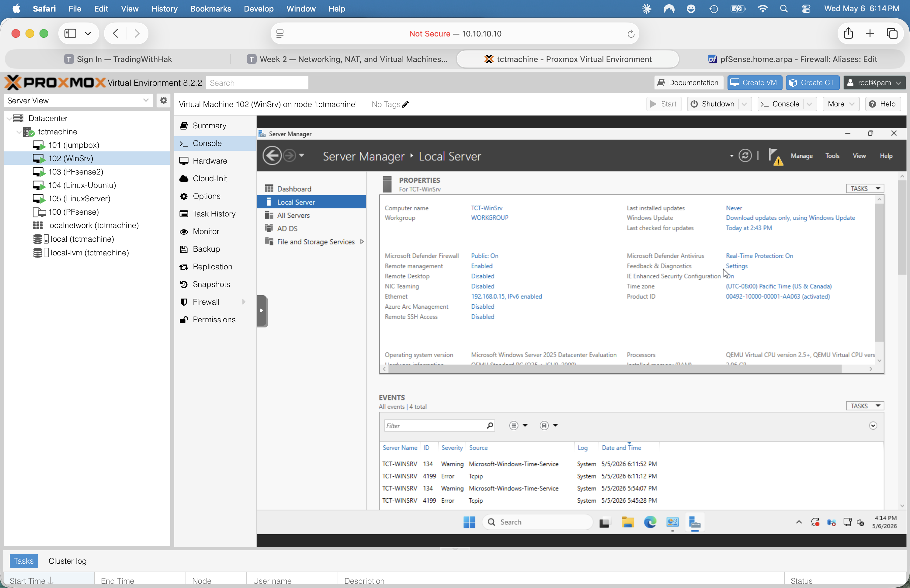Select Snapshots in the VM menu
Image resolution: width=910 pixels, height=588 pixels.
[215, 284]
